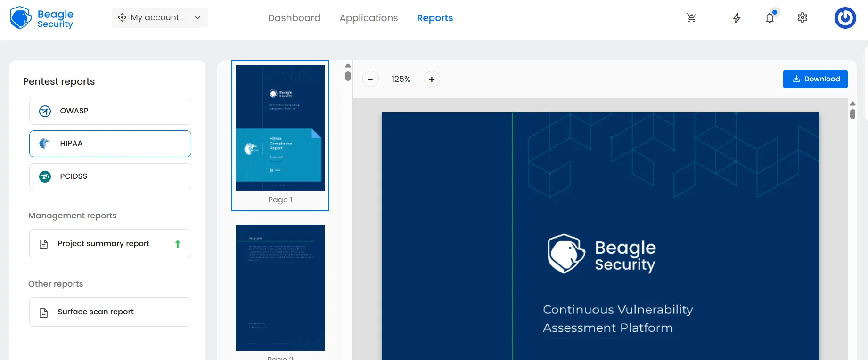868x360 pixels.
Task: Click Continuous Vulnerability Assessment Platform text
Action: (x=618, y=319)
